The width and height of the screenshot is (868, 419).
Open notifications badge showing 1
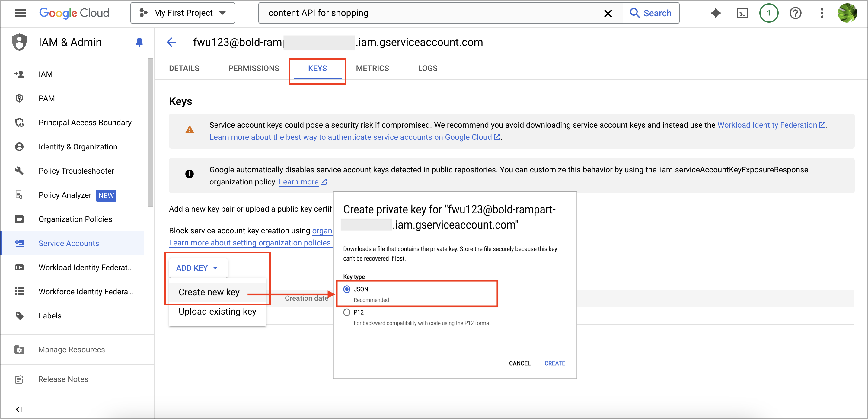(769, 13)
